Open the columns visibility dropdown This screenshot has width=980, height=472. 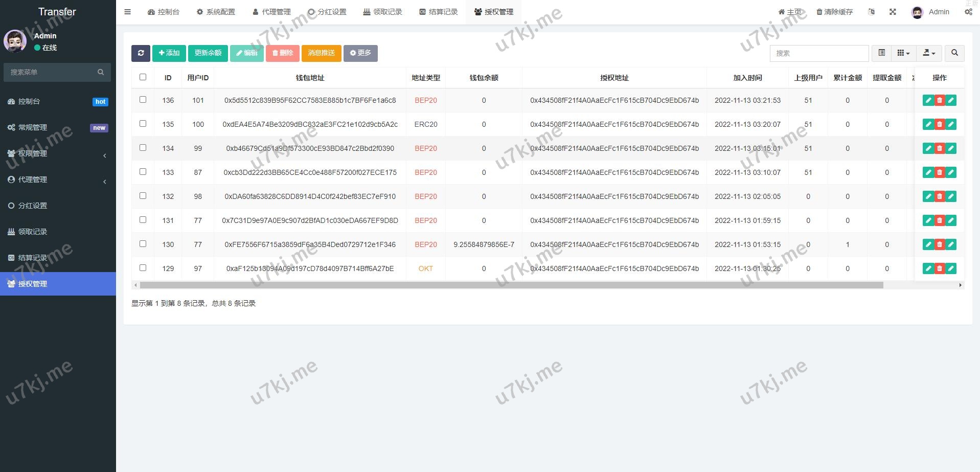coord(903,53)
